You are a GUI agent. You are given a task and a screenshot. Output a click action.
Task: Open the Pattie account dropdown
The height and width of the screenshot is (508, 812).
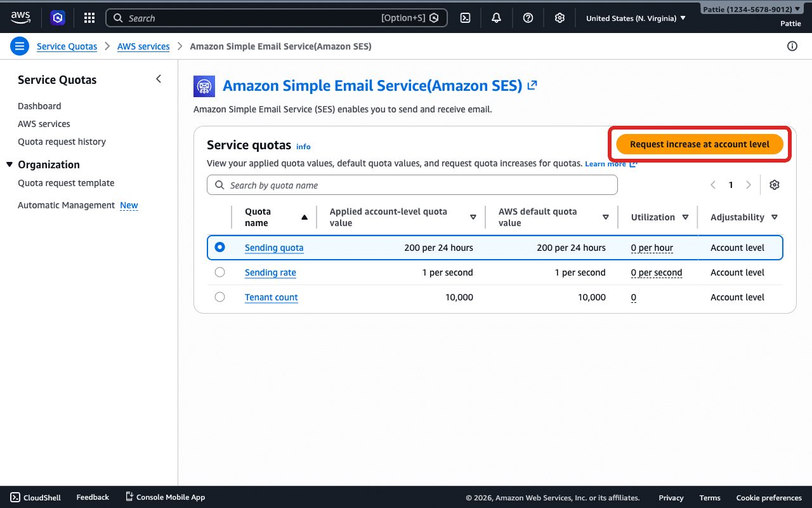click(x=751, y=10)
